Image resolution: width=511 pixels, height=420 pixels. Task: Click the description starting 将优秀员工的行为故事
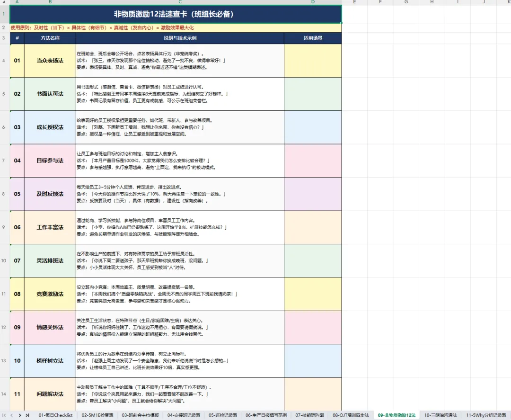click(180, 361)
